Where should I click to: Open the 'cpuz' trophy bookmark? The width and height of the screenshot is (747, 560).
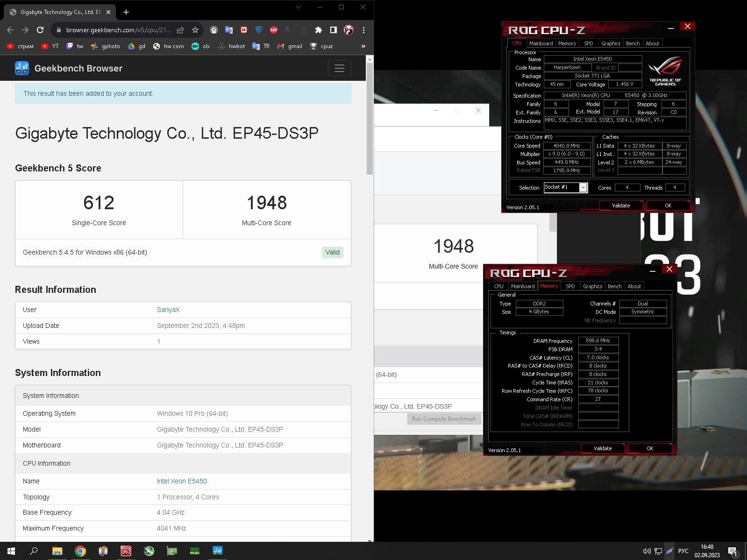322,46
